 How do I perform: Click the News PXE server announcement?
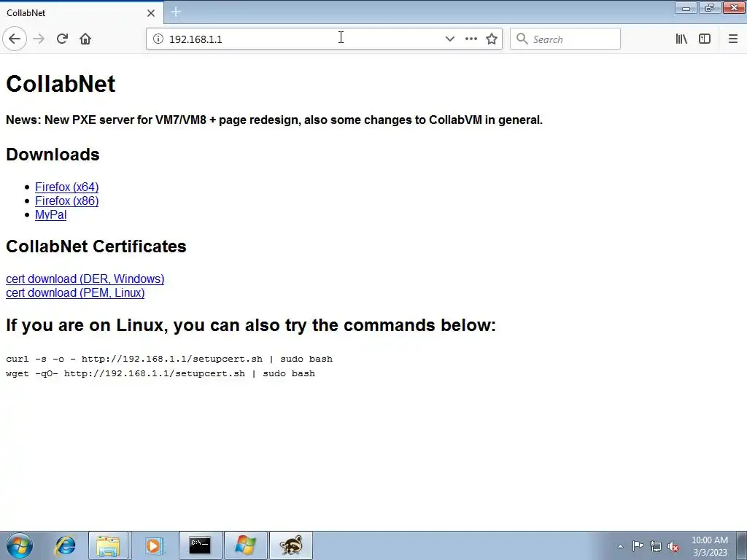pyautogui.click(x=274, y=120)
